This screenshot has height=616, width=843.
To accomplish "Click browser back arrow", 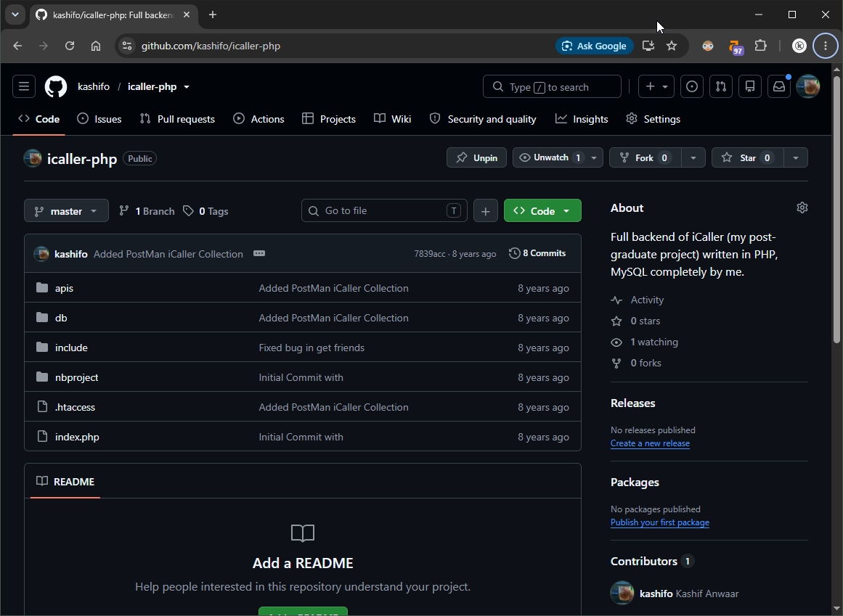I will pyautogui.click(x=17, y=46).
